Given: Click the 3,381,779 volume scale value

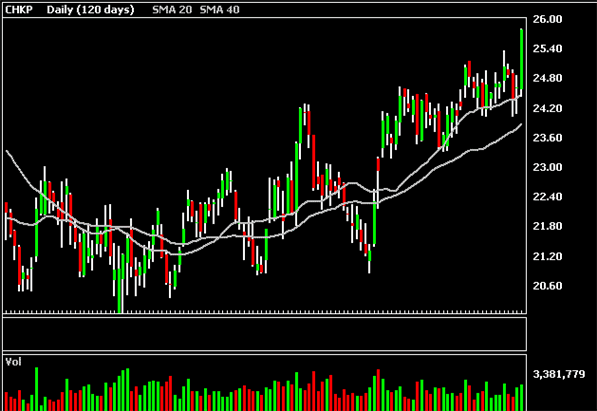Looking at the screenshot, I should pos(559,374).
